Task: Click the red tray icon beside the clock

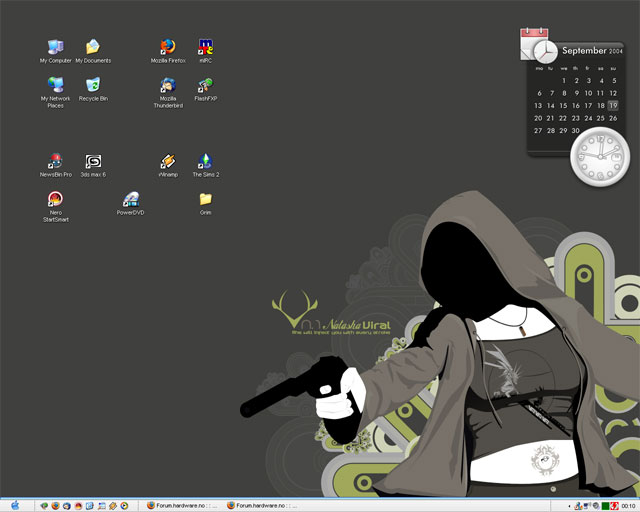Action: [614, 506]
